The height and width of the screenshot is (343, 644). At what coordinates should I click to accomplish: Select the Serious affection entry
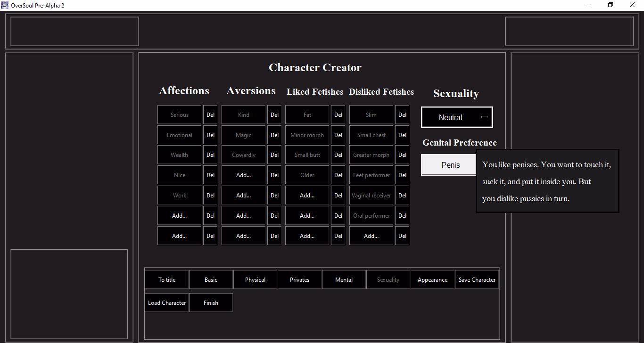point(180,114)
